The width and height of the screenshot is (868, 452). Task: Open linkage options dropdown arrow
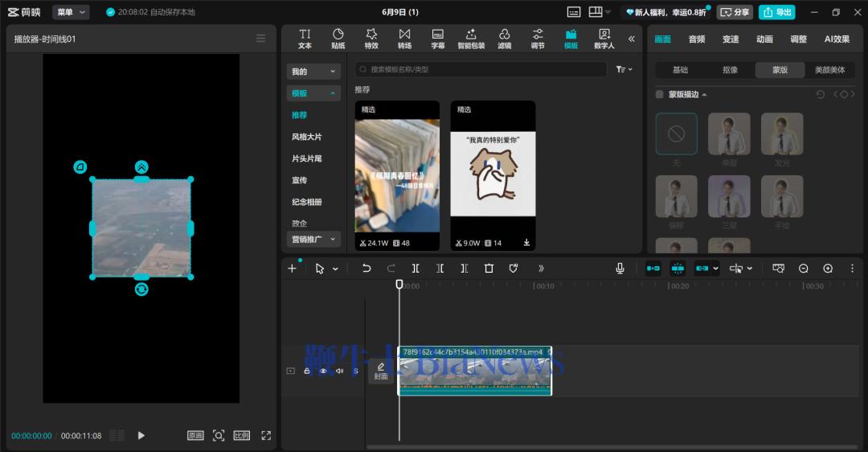pyautogui.click(x=715, y=269)
